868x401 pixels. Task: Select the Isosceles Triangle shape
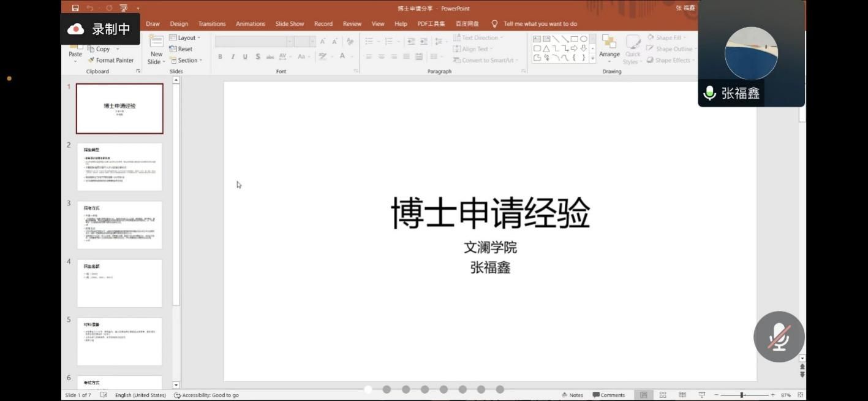click(546, 48)
